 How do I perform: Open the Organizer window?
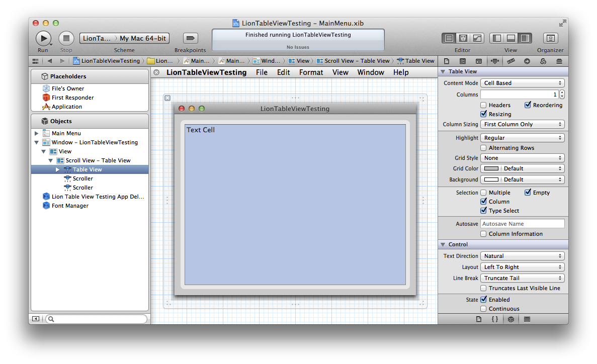coord(550,38)
